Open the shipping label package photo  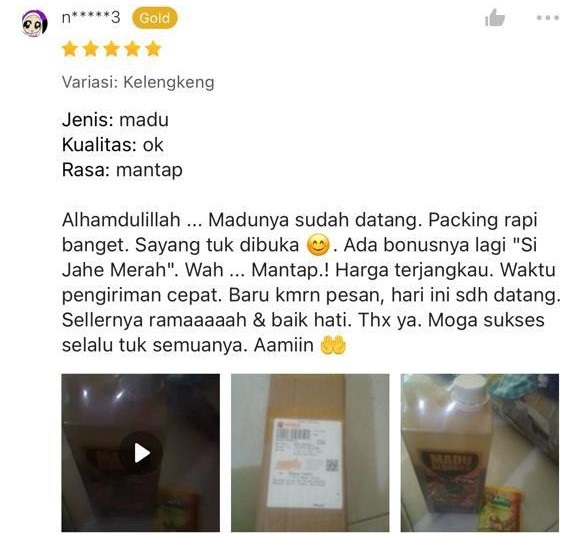(310, 453)
